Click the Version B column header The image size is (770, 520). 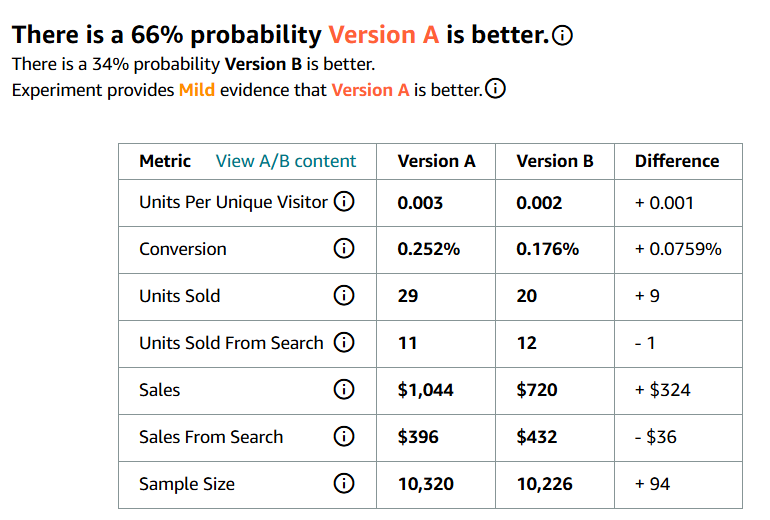555,161
